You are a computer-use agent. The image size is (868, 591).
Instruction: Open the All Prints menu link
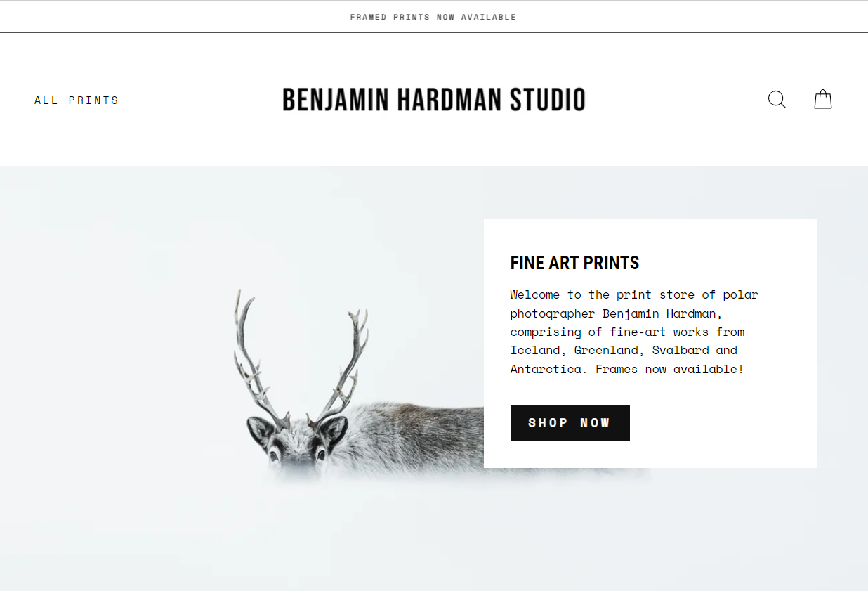point(77,100)
